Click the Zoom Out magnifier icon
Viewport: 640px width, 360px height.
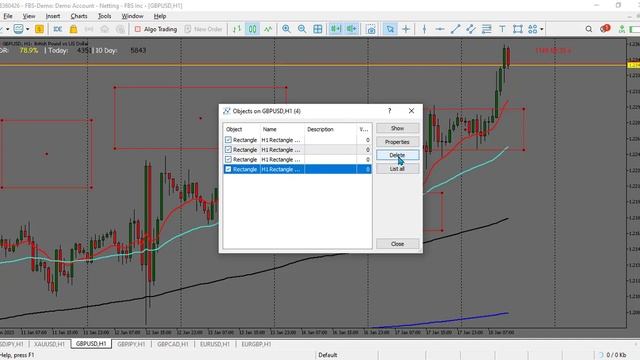coord(302,29)
